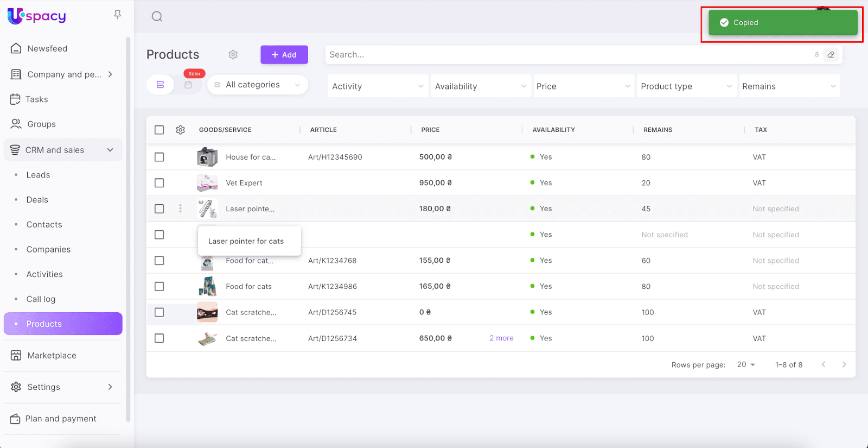Open Products settings gear next to title
The image size is (868, 448).
tap(233, 55)
